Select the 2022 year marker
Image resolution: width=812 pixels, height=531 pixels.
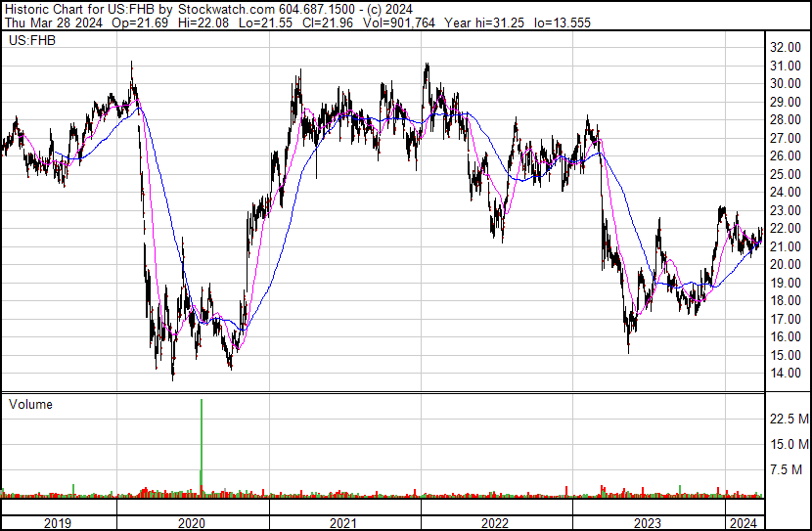(496, 522)
